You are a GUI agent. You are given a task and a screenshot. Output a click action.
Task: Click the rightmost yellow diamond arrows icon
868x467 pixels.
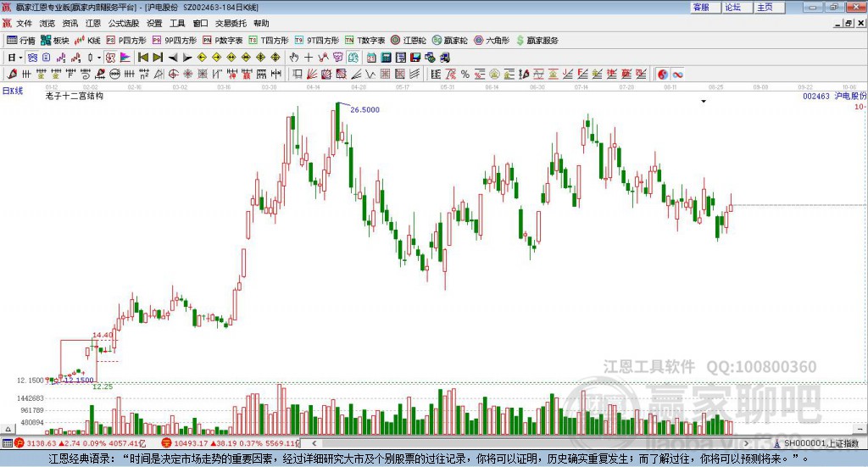tap(275, 58)
